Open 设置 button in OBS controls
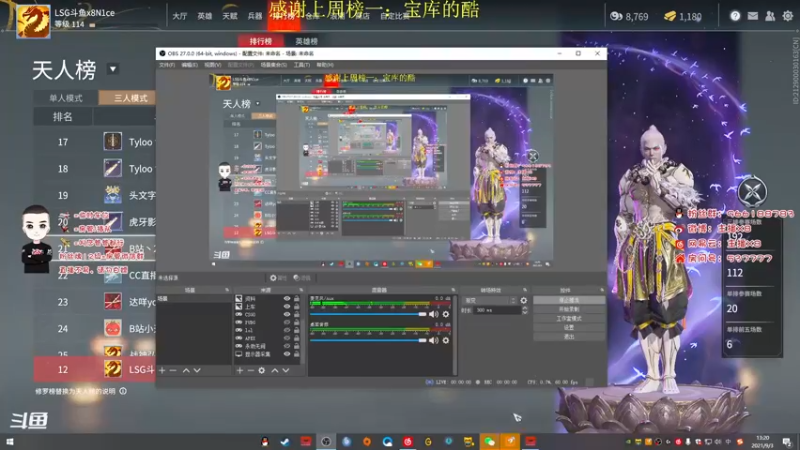This screenshot has height=450, width=800. point(569,328)
